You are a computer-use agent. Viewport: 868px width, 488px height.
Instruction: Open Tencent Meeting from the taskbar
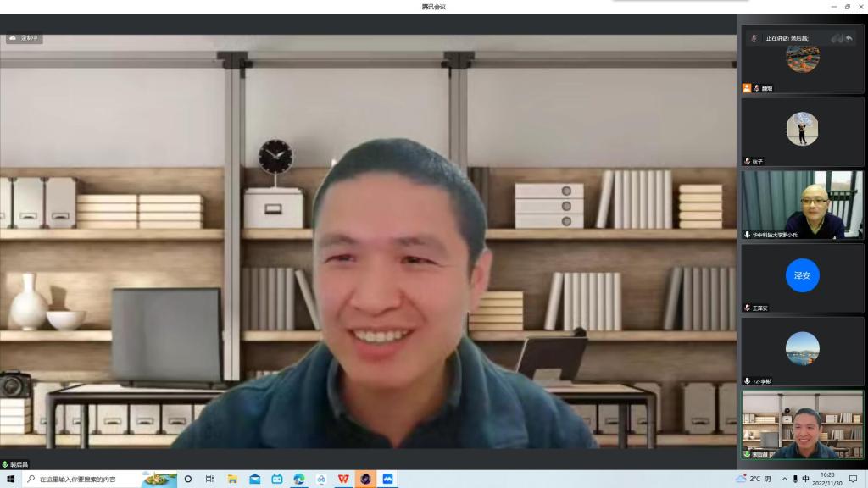coord(387,479)
